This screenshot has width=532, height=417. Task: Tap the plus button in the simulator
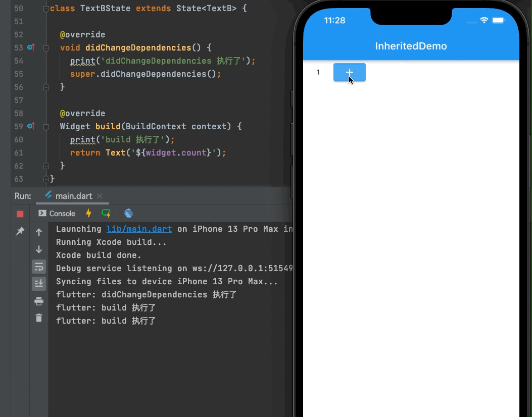[350, 72]
